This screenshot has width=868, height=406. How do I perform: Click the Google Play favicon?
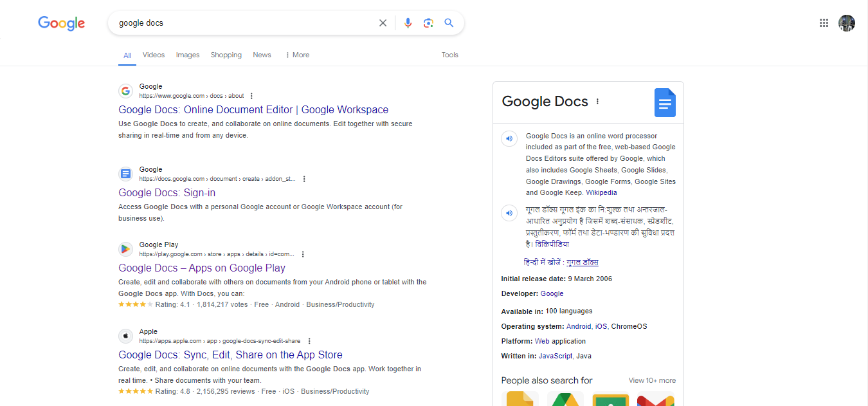(126, 249)
